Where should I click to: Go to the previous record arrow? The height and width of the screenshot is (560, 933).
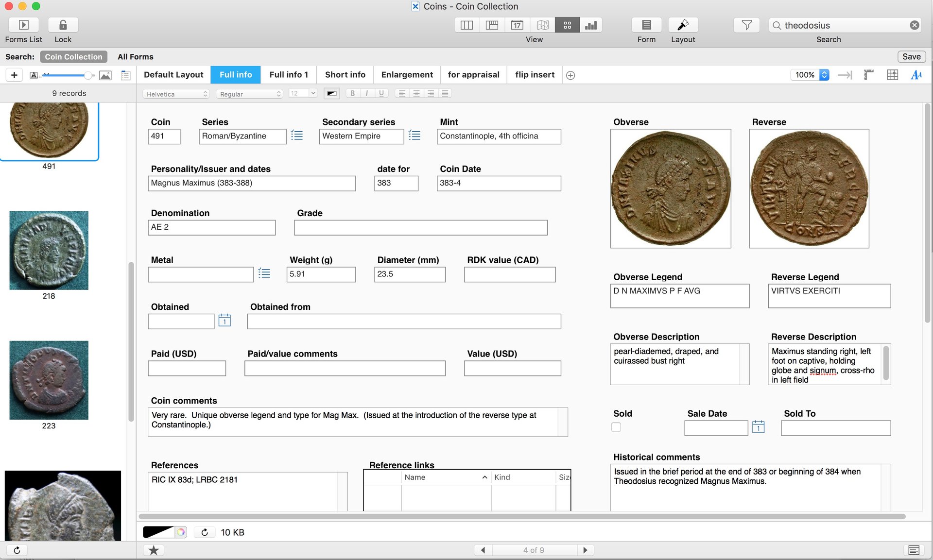tap(483, 550)
